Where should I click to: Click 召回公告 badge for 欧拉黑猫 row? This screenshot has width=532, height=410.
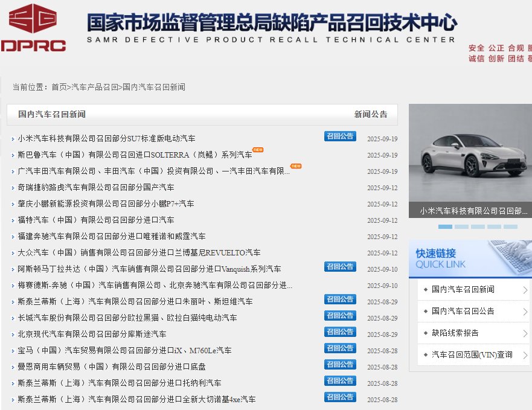tap(340, 316)
